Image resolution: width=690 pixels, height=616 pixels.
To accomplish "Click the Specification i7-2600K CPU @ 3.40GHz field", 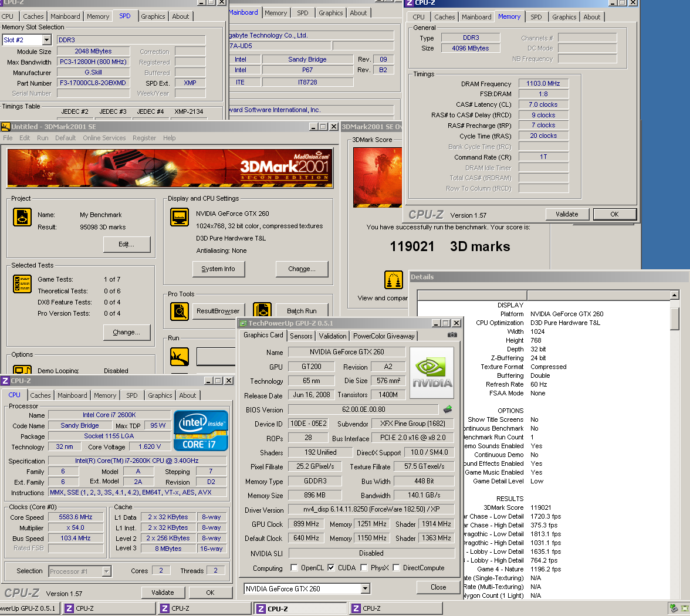I will [137, 461].
